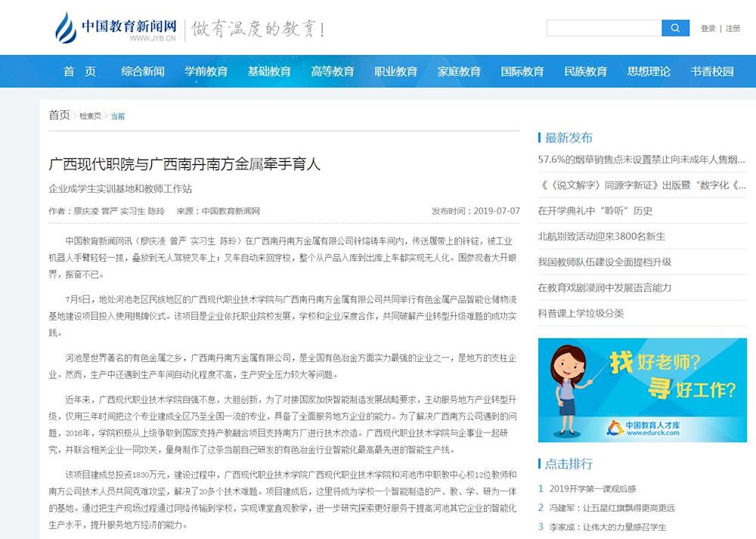
Task: Click inside the search text box
Action: (x=603, y=28)
